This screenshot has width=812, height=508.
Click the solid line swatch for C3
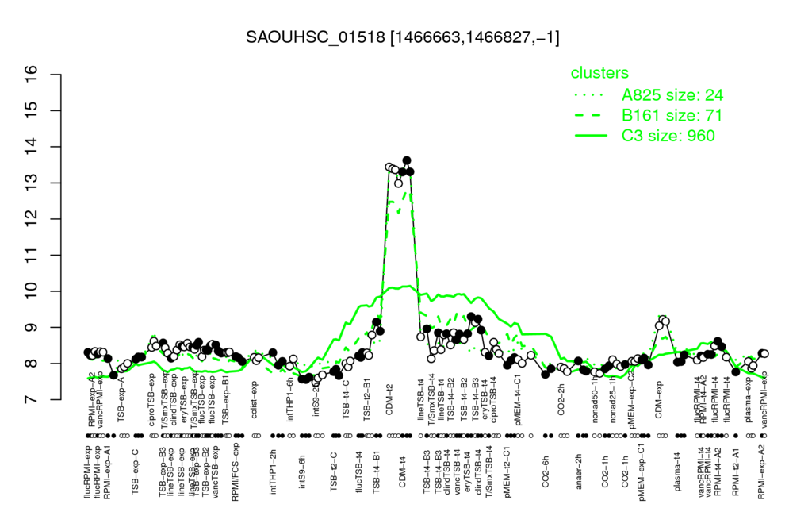[x=591, y=135]
